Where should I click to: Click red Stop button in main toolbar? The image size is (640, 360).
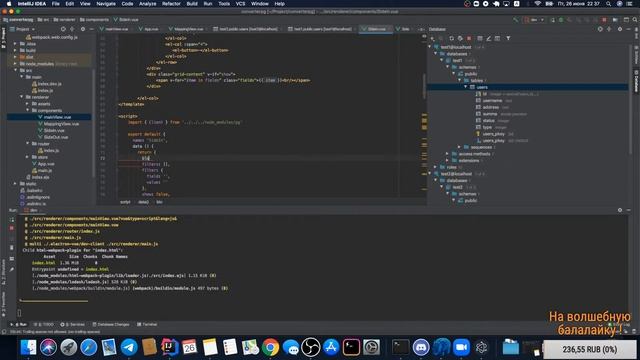pyautogui.click(x=604, y=20)
